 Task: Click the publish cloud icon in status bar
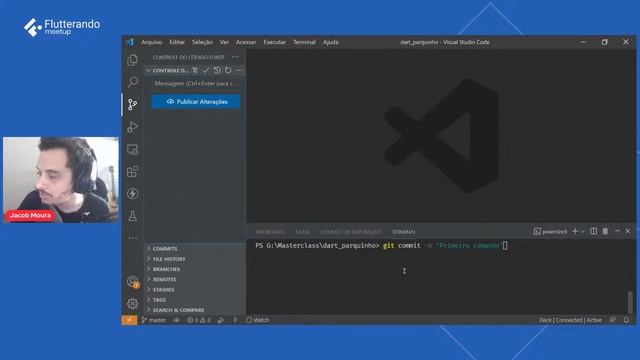tap(176, 320)
